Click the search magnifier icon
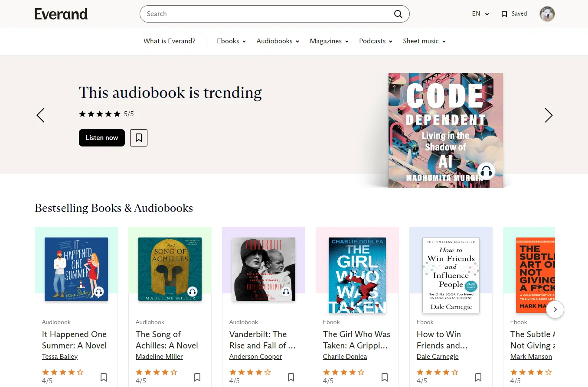Screen dimensions: 588x387 pos(398,14)
